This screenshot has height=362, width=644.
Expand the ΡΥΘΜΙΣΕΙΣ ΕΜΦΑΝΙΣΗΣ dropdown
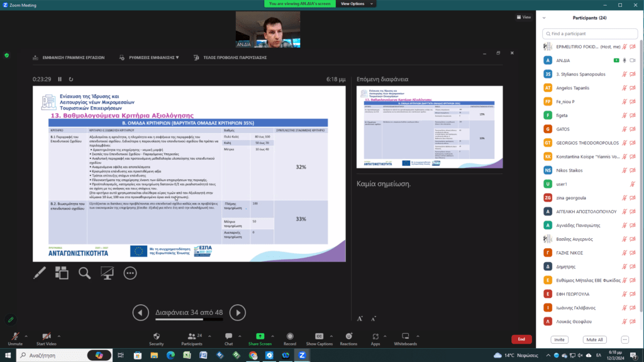coord(149,57)
